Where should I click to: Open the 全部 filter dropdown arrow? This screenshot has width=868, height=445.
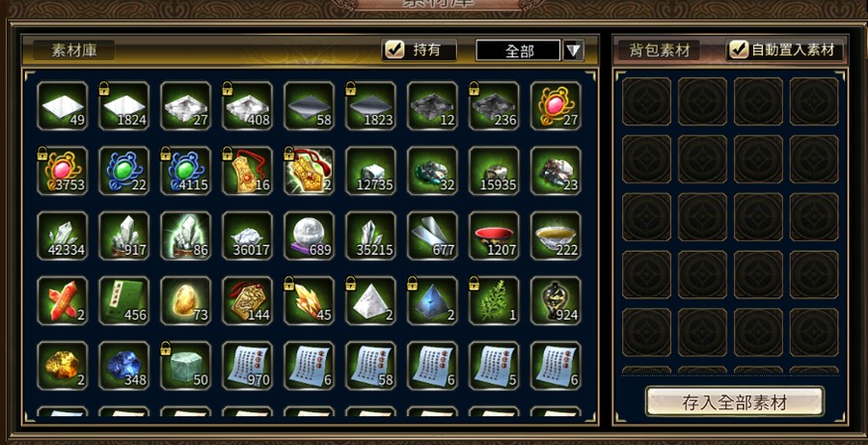click(574, 50)
